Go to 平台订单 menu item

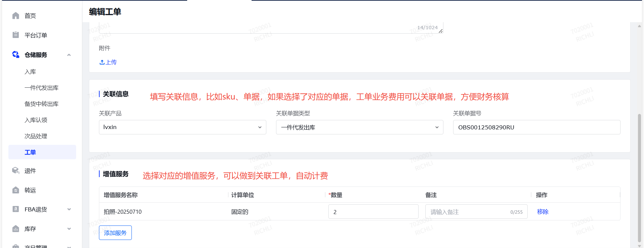click(x=36, y=35)
